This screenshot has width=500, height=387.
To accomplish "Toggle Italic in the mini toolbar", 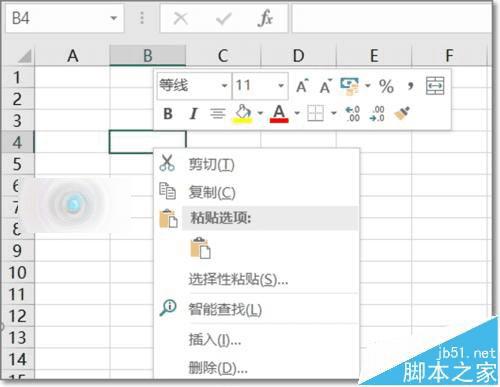I will (193, 114).
